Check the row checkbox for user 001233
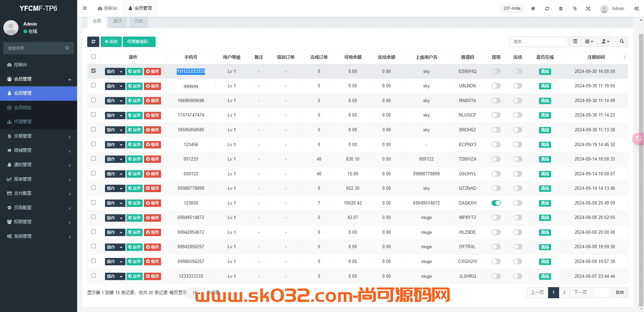This screenshot has height=312, width=644. (93, 158)
